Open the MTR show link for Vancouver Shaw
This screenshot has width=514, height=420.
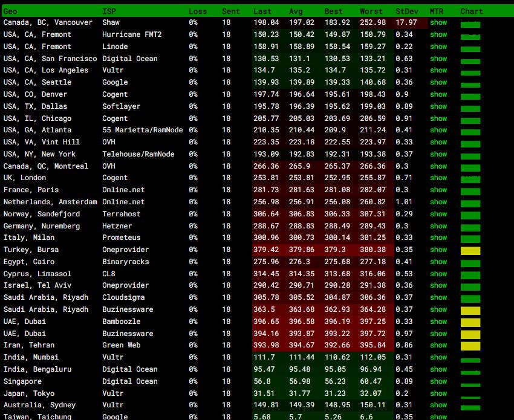click(x=438, y=22)
